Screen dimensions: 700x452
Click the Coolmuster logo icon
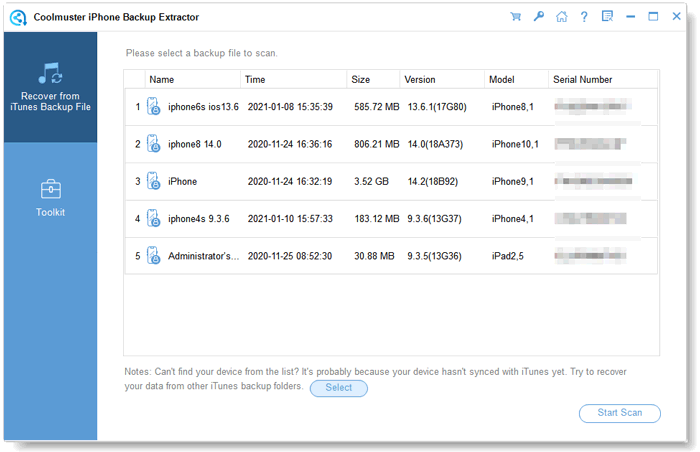coord(18,17)
